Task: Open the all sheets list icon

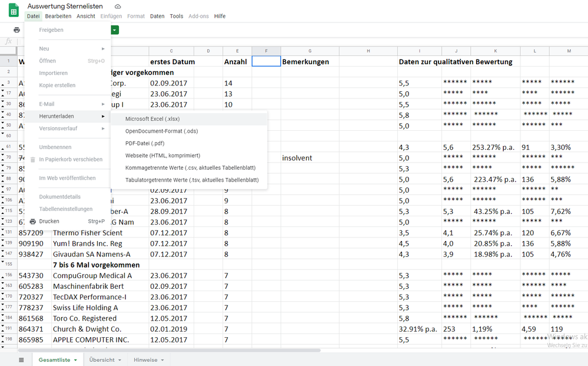Action: [21, 360]
